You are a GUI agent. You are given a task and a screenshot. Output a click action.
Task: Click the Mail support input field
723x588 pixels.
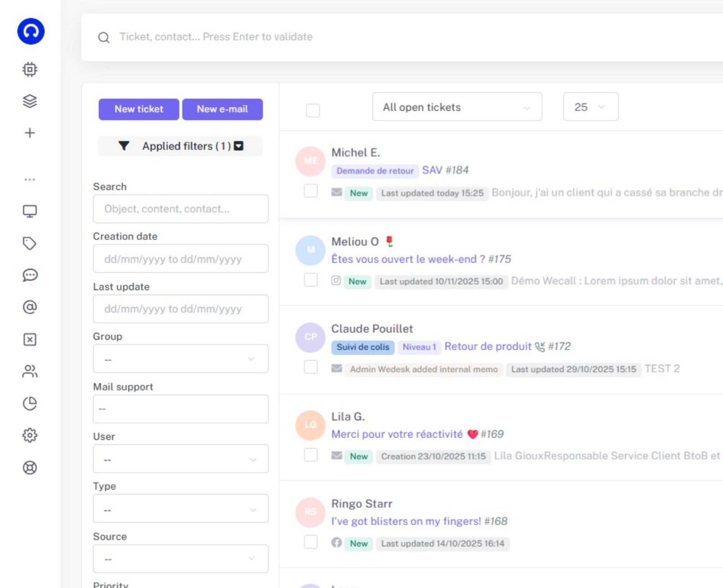[x=180, y=409]
